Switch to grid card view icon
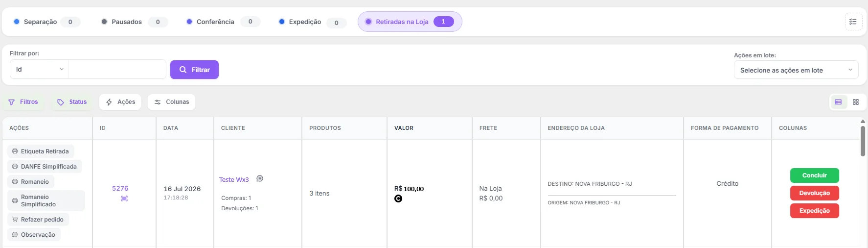Viewport: 868px width, 248px height. click(856, 102)
